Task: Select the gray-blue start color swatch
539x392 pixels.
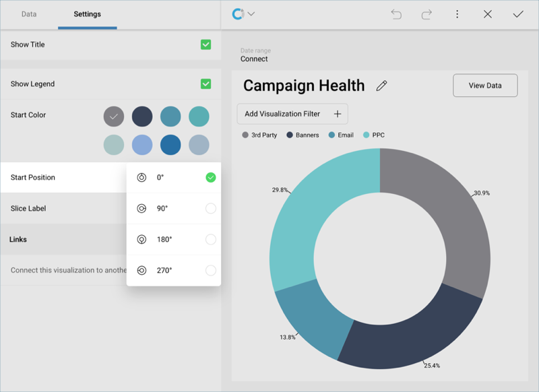Action: point(199,145)
